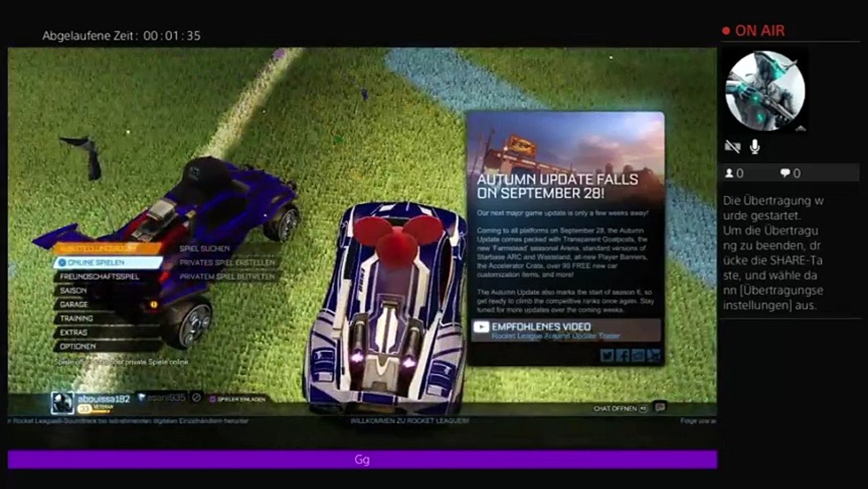Select Freundschaftsspiel menu entry
The image size is (868, 489).
[108, 276]
